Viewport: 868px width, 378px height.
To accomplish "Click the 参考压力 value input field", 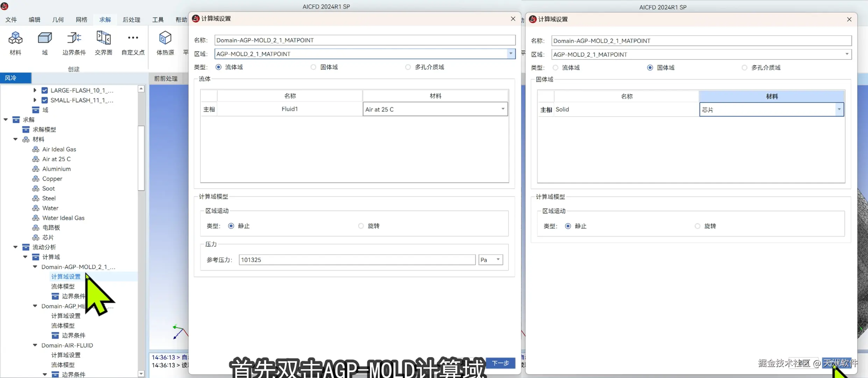I will (x=357, y=260).
